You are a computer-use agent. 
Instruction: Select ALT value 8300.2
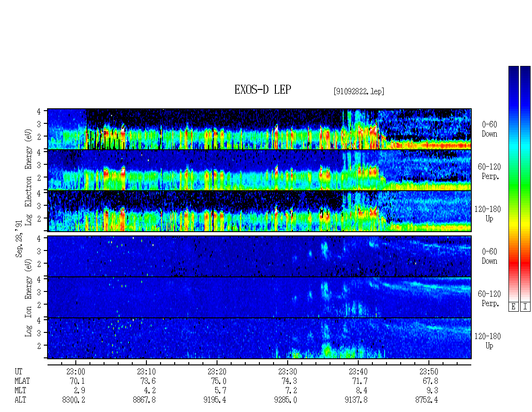coord(73,400)
